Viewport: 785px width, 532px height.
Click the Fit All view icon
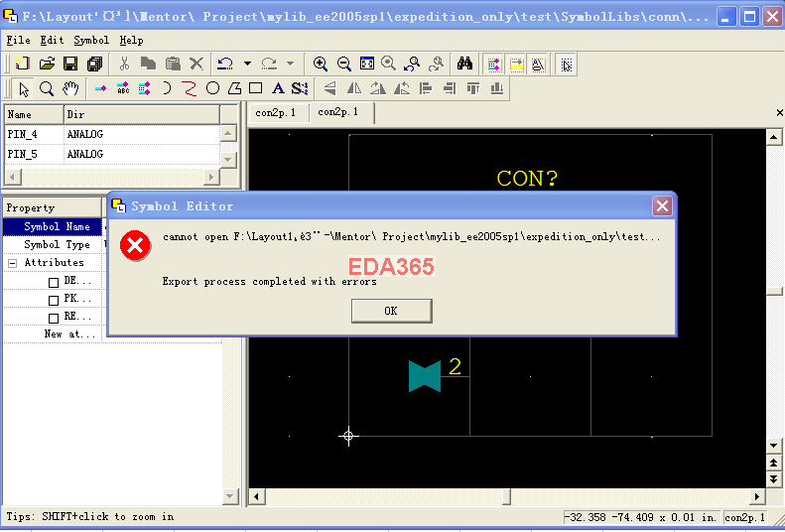click(367, 64)
